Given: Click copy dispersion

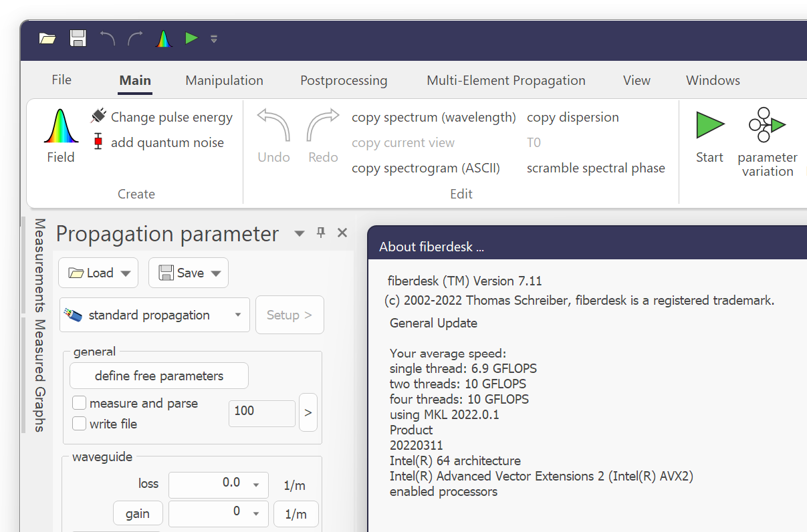Looking at the screenshot, I should click(x=573, y=117).
